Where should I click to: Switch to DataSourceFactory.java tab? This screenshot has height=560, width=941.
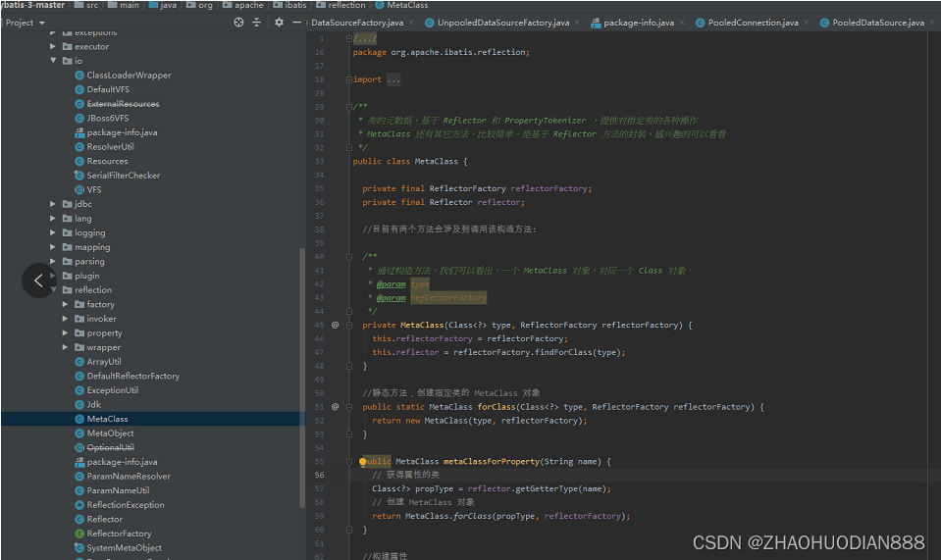pos(357,23)
